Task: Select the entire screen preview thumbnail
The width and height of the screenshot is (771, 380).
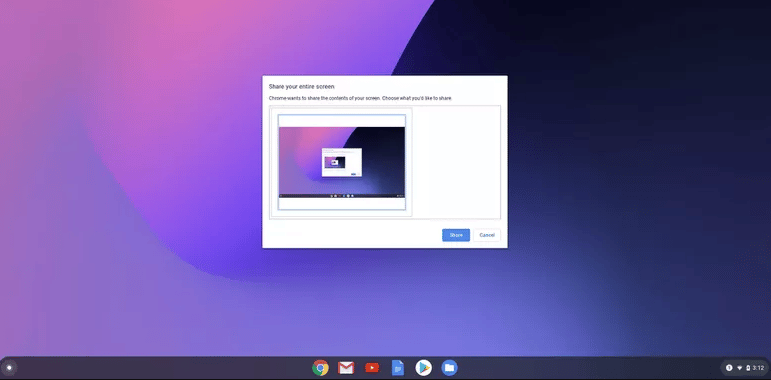Action: (342, 162)
